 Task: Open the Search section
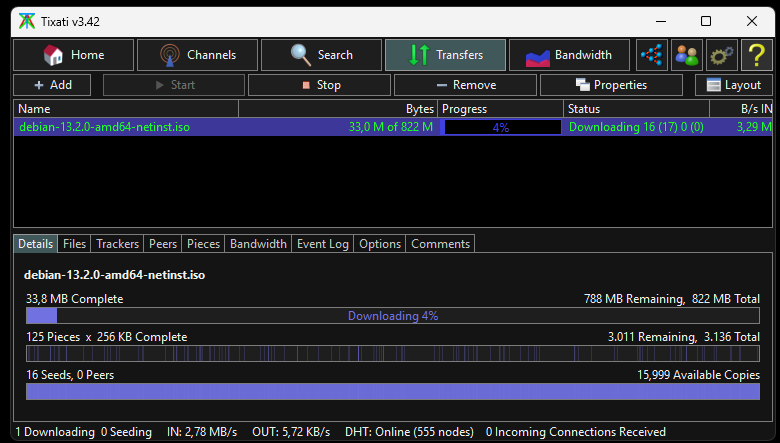(x=321, y=55)
